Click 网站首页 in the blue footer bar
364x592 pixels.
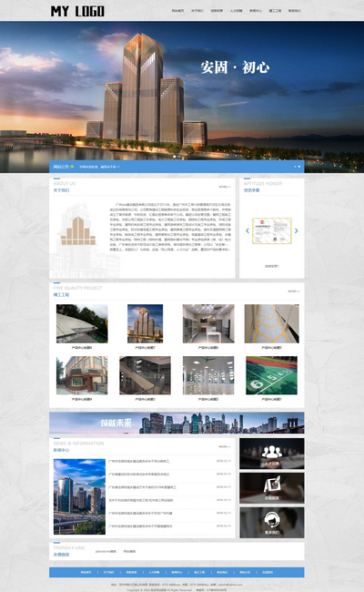[x=86, y=572]
